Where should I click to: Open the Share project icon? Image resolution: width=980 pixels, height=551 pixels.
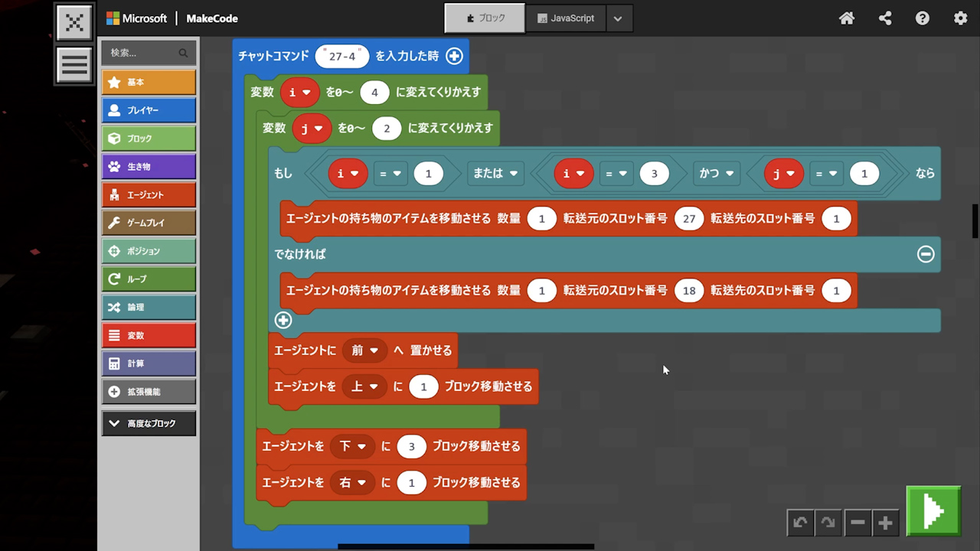885,18
